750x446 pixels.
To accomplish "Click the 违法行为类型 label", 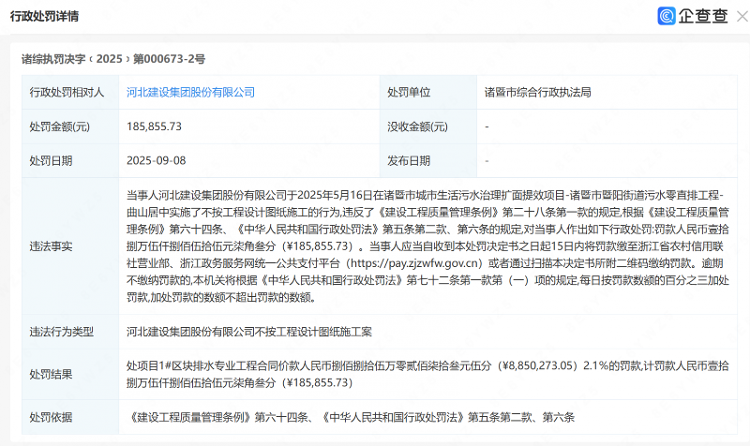I will pyautogui.click(x=62, y=332).
